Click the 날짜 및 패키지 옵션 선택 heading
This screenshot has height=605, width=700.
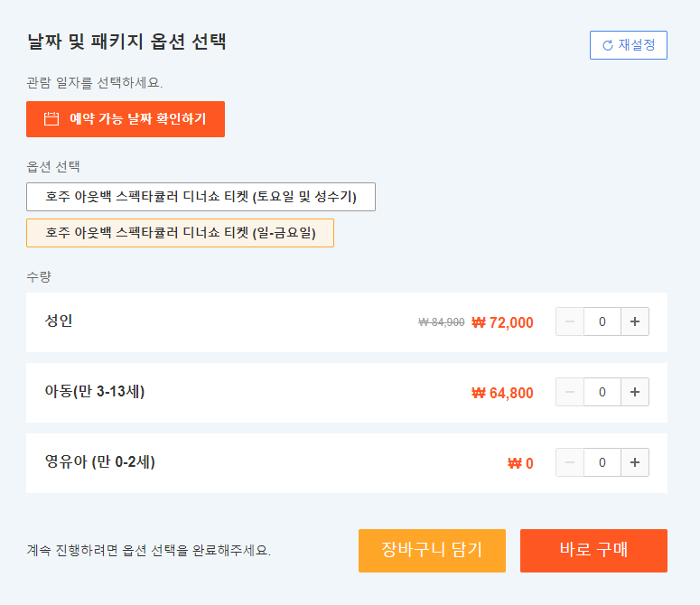(126, 42)
